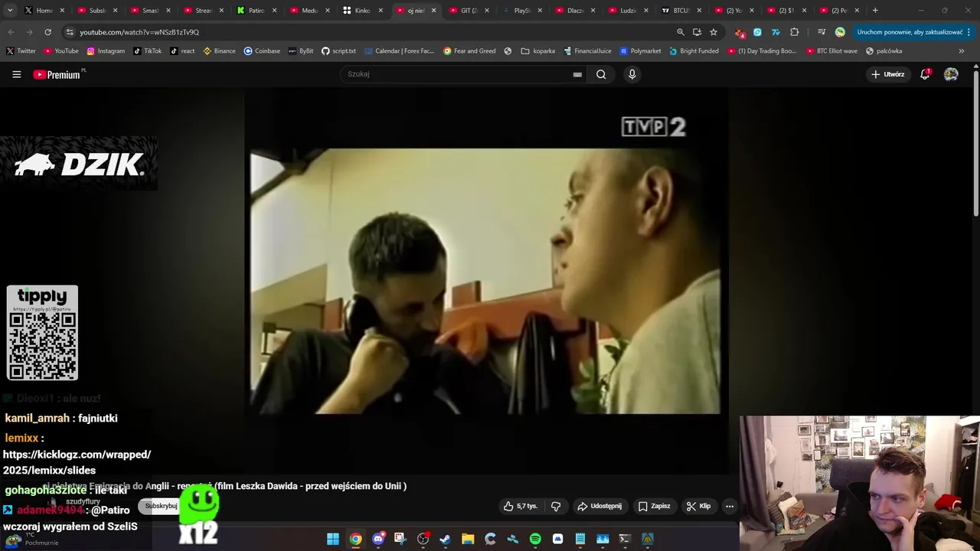
Task: Open Chrome zoom magnifier in address bar
Action: click(680, 32)
